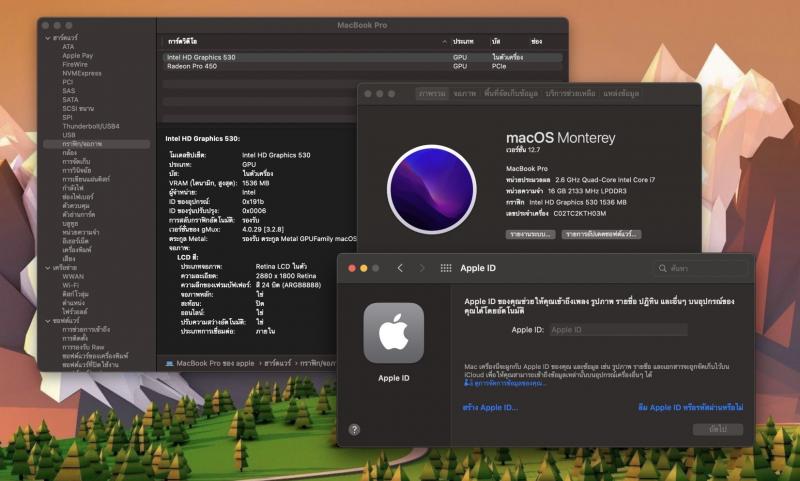This screenshot has height=481, width=800.
Task: Select เครื่องพิมพ์ (Printers) in the sidebar
Action: pos(77,250)
